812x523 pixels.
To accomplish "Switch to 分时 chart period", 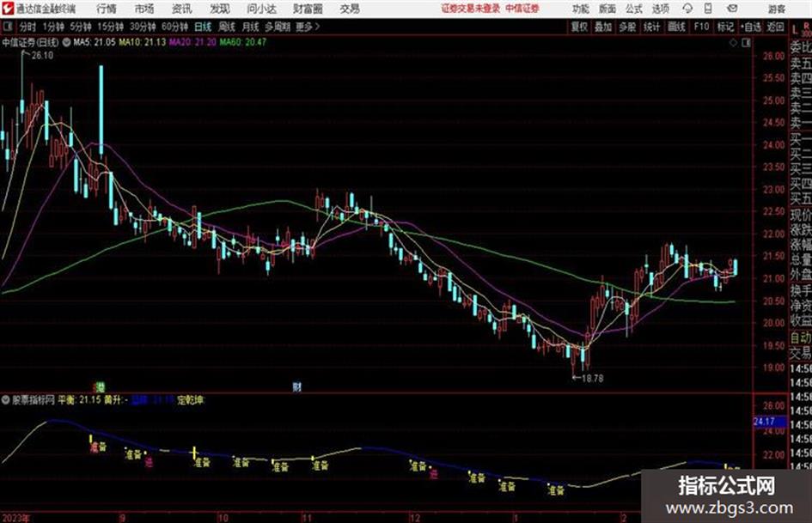I will pyautogui.click(x=28, y=27).
